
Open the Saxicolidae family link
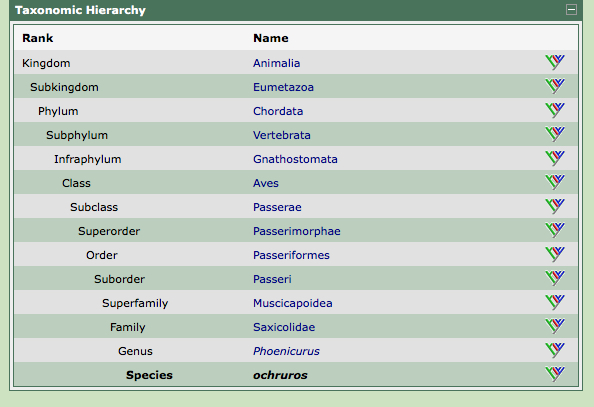284,327
